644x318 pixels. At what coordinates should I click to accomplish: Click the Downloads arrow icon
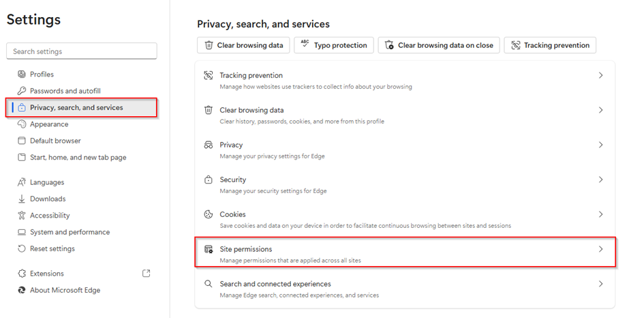[x=22, y=199]
